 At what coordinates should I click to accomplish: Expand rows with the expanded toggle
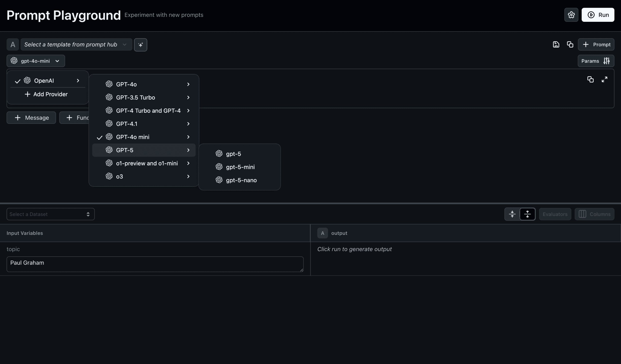[527, 214]
